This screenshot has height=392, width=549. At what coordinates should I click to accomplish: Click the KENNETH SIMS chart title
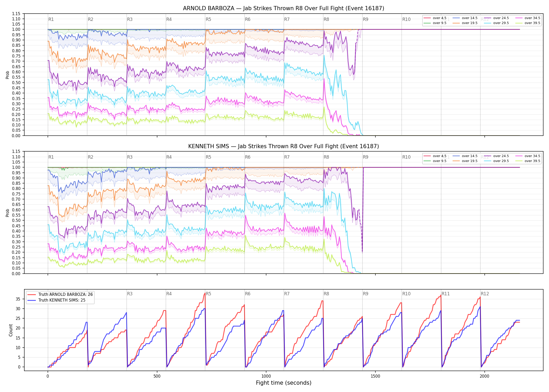(283, 146)
